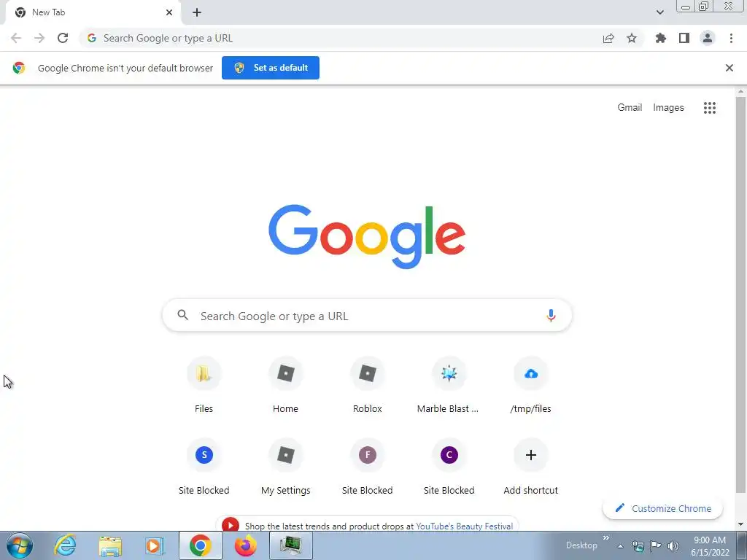Open the Roblox shortcut
Image resolution: width=747 pixels, height=560 pixels.
pos(368,385)
